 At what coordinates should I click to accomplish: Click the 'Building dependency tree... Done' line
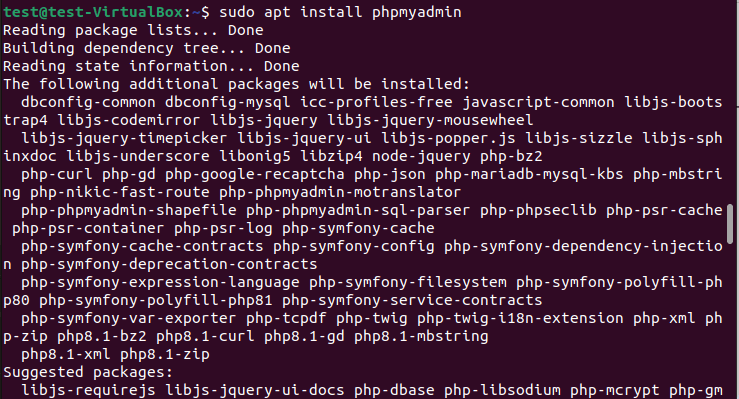click(147, 48)
